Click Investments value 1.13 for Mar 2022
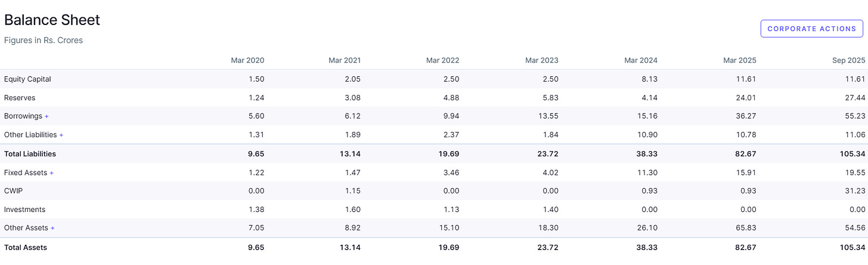The width and height of the screenshot is (868, 265). click(x=452, y=209)
